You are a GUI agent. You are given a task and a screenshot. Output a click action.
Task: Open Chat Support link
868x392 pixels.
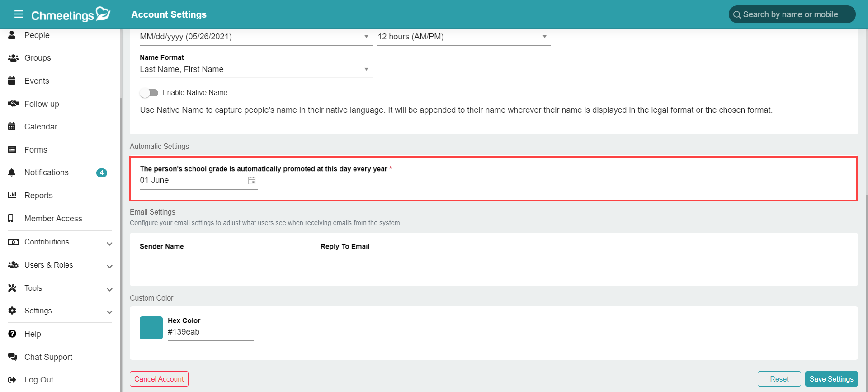coord(48,357)
